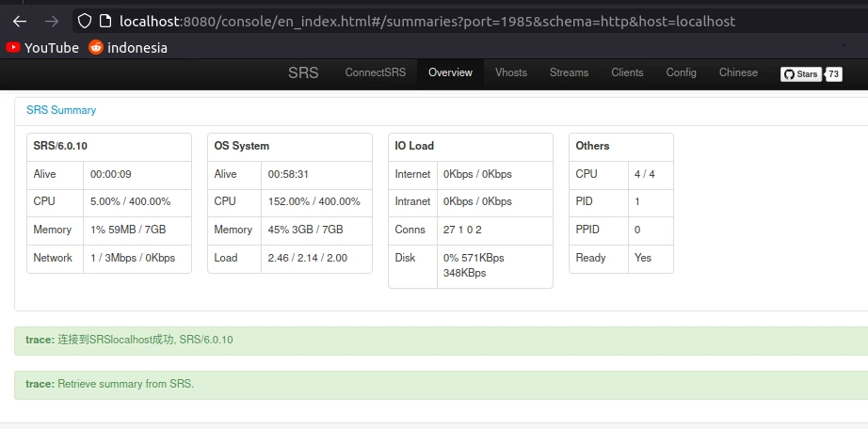This screenshot has height=429, width=868.
Task: Click OS CPU value 152.00% / 400.00%
Action: pos(313,202)
